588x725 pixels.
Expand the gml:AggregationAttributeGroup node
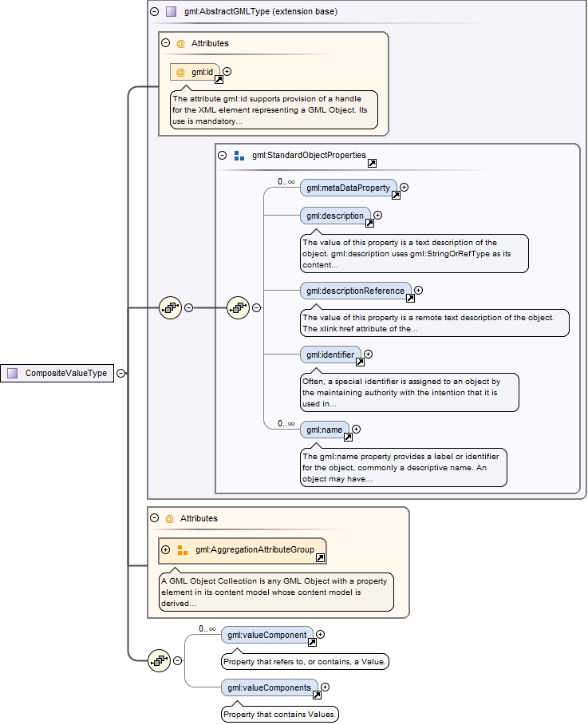165,549
